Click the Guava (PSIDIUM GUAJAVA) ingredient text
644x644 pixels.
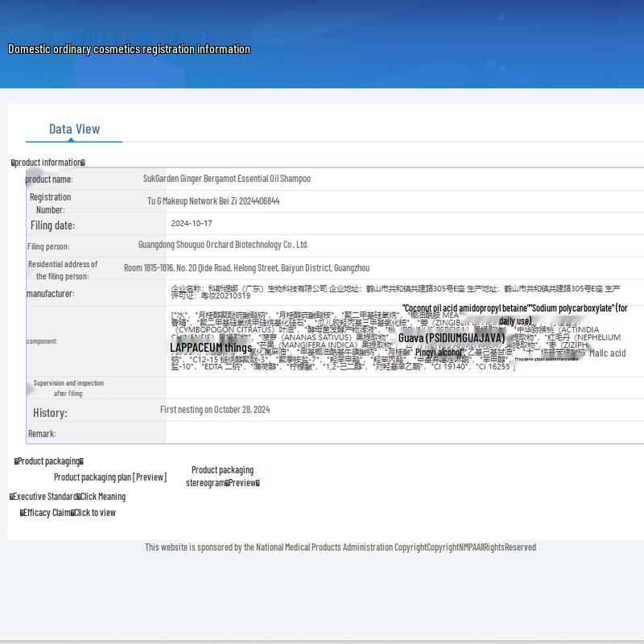451,338
